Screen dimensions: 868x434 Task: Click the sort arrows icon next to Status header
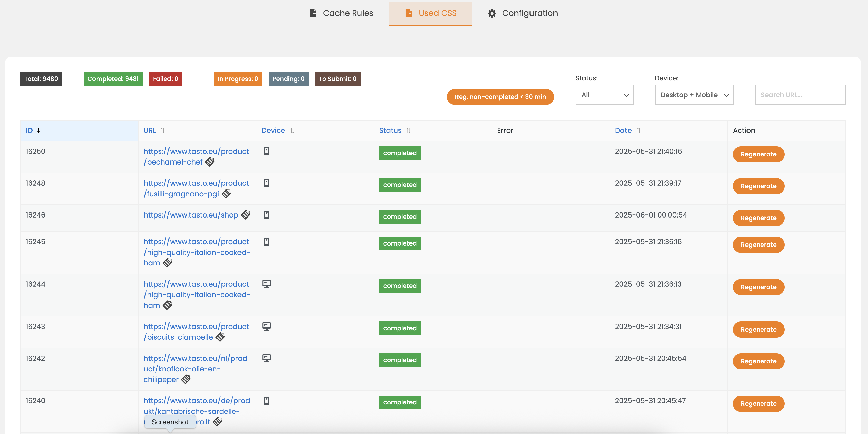(408, 131)
